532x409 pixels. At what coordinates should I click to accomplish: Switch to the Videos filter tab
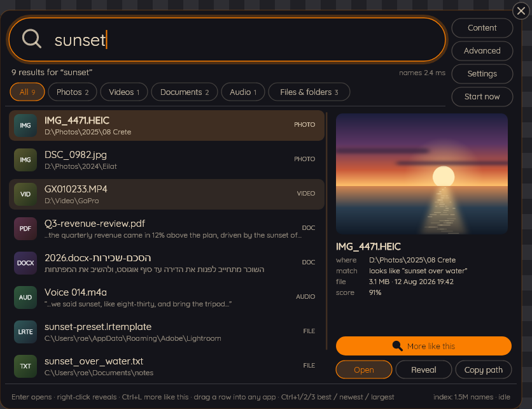click(x=124, y=92)
